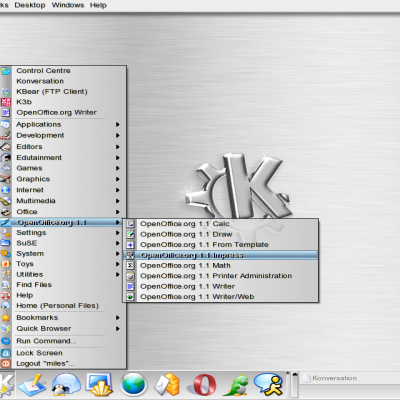Launch the mail envelope panel icon
The width and height of the screenshot is (400, 400).
167,385
